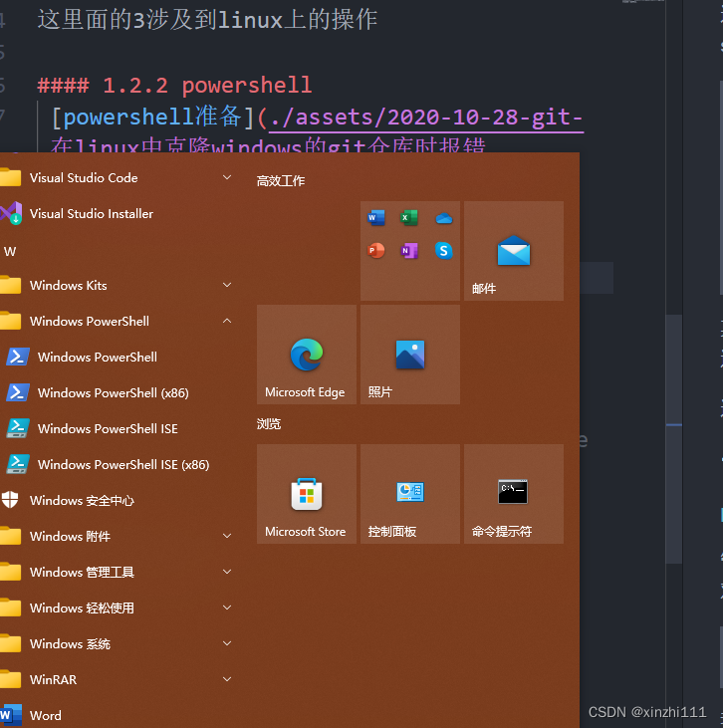Click the Word app icon in list
Viewport: 723px width, 728px height.
click(11, 715)
